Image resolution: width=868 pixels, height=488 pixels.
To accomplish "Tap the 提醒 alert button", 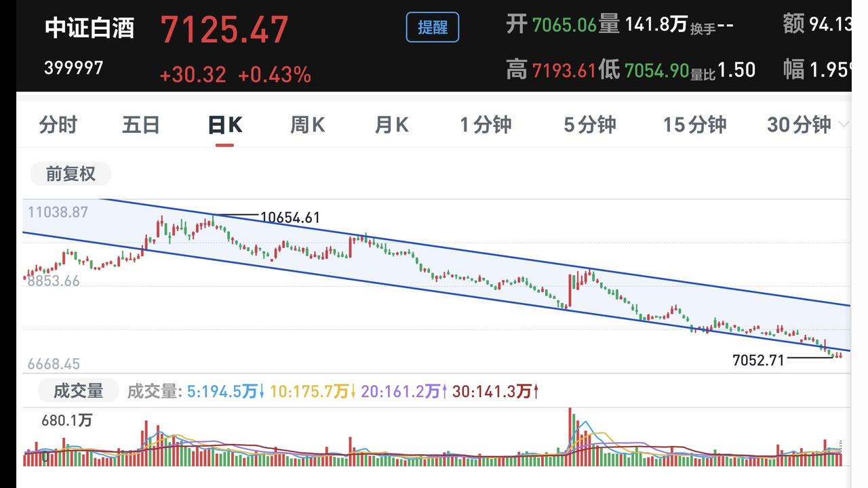I will coord(432,28).
